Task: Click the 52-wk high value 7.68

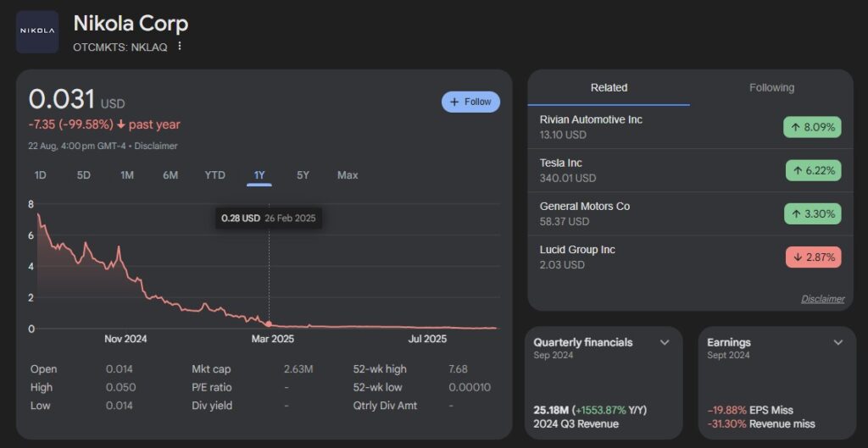Action: (x=458, y=369)
